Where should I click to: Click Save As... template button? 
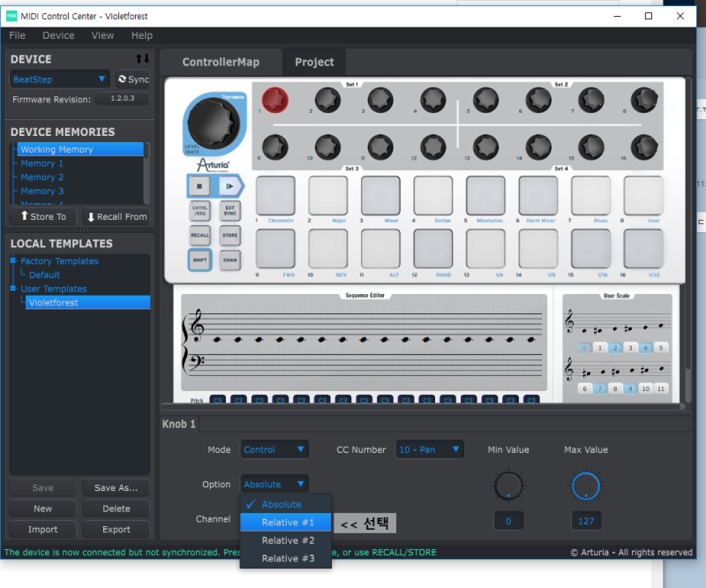pos(116,487)
